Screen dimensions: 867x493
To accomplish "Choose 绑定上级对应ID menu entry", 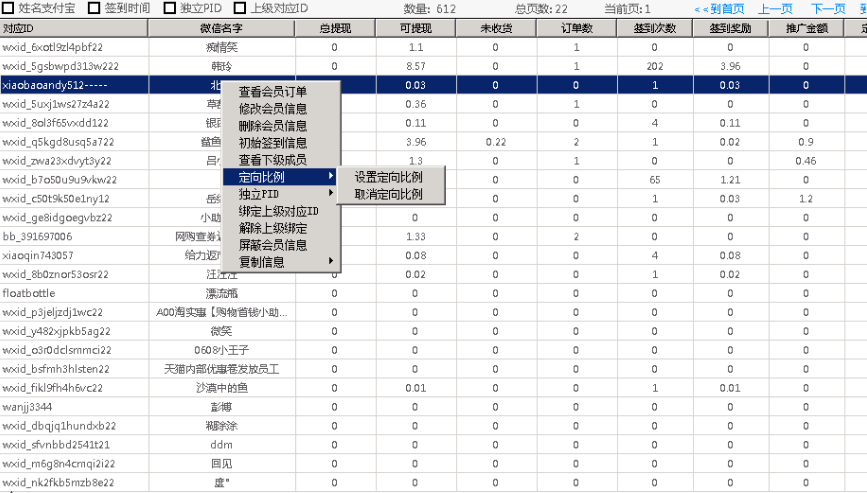I will pos(278,211).
